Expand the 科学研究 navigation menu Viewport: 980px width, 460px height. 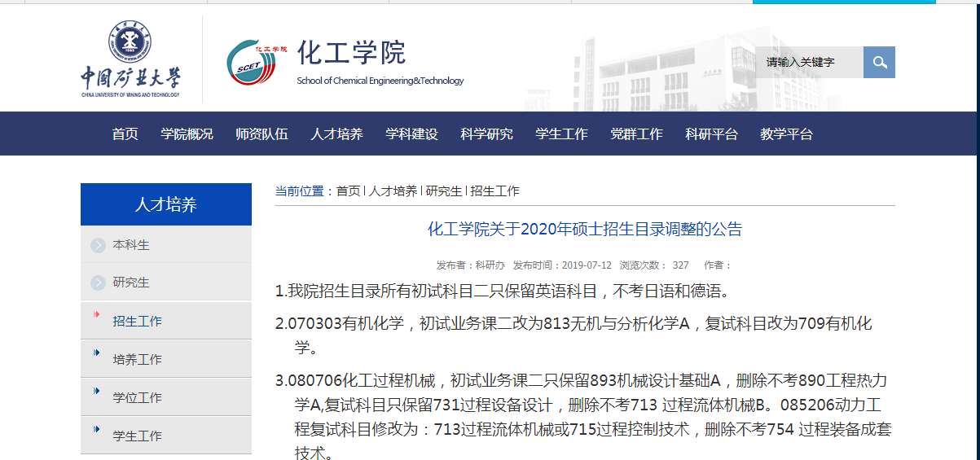tap(486, 134)
